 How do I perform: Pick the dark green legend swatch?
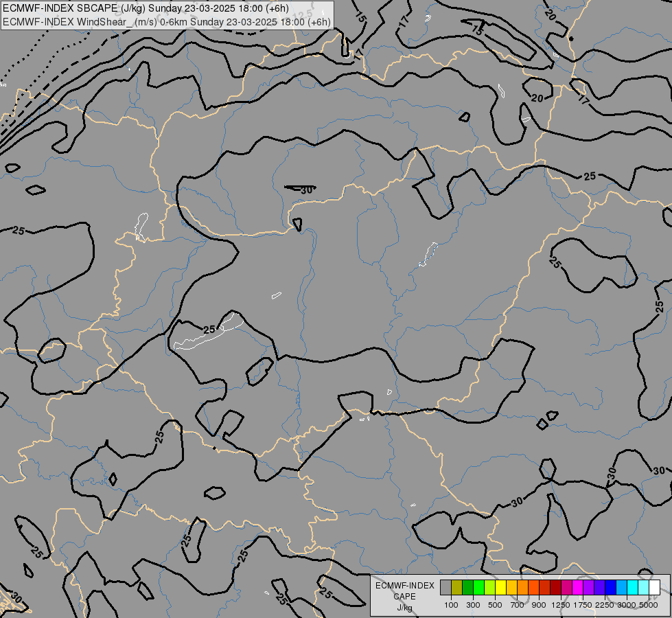pyautogui.click(x=467, y=588)
